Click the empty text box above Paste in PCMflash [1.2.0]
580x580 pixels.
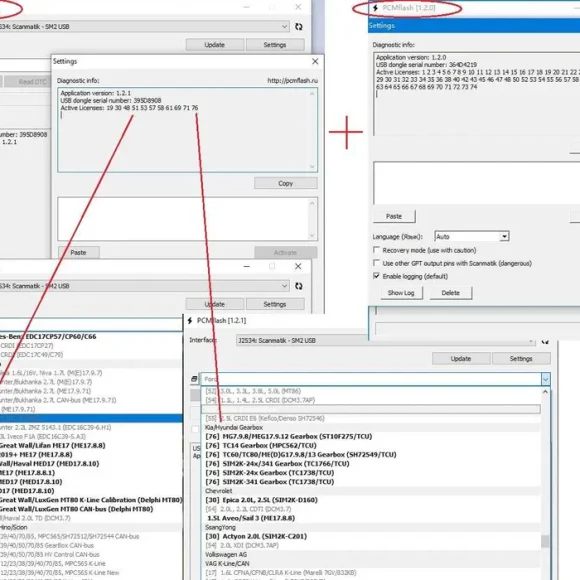477,183
